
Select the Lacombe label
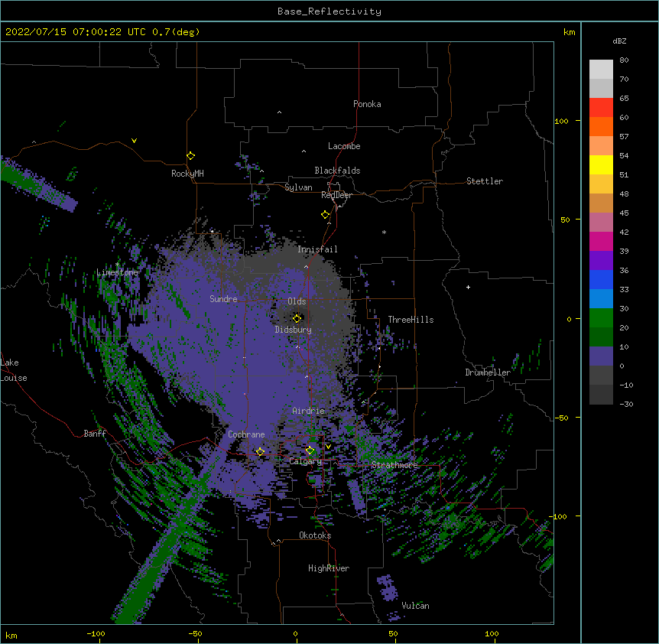[x=344, y=146]
